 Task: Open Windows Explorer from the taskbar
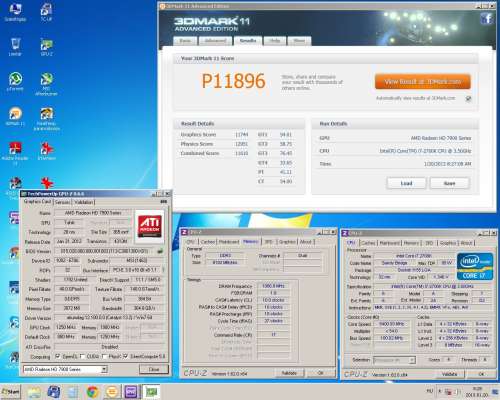34,392
